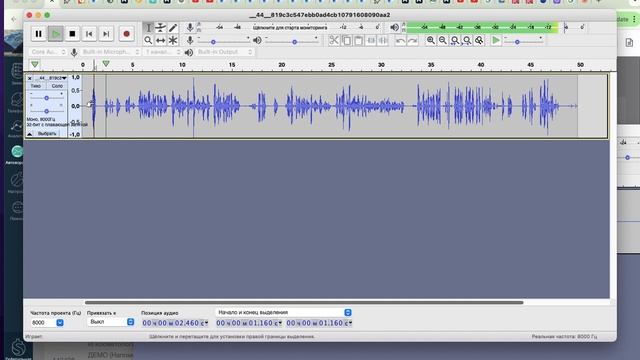Click the green playhead marker on the ruler
Viewport: 640px width, 360px height.
point(106,64)
